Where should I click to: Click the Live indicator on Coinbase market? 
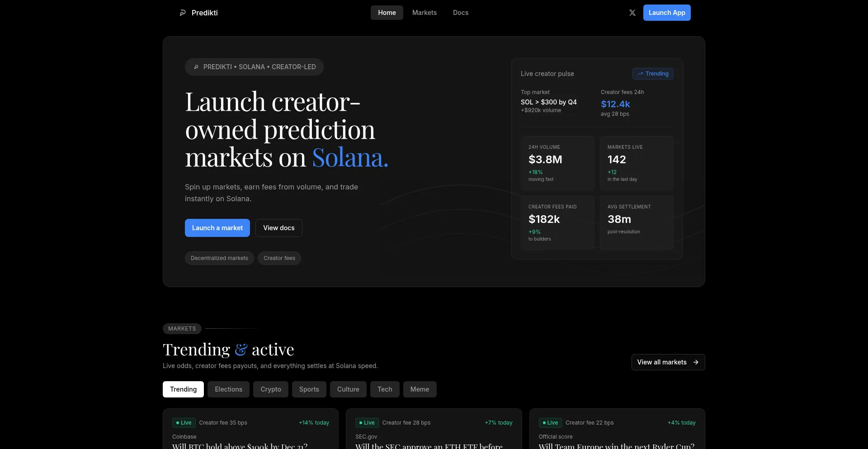tap(184, 423)
